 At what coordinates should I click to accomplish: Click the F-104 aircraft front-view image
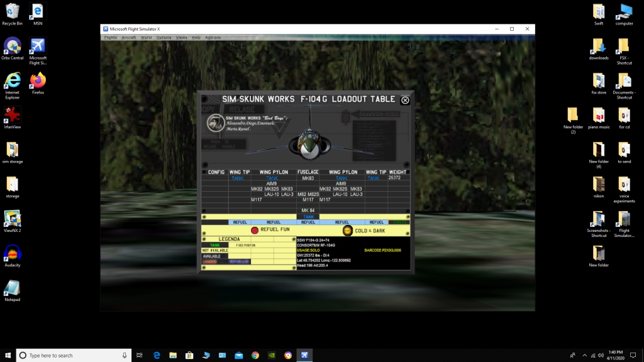[309, 145]
